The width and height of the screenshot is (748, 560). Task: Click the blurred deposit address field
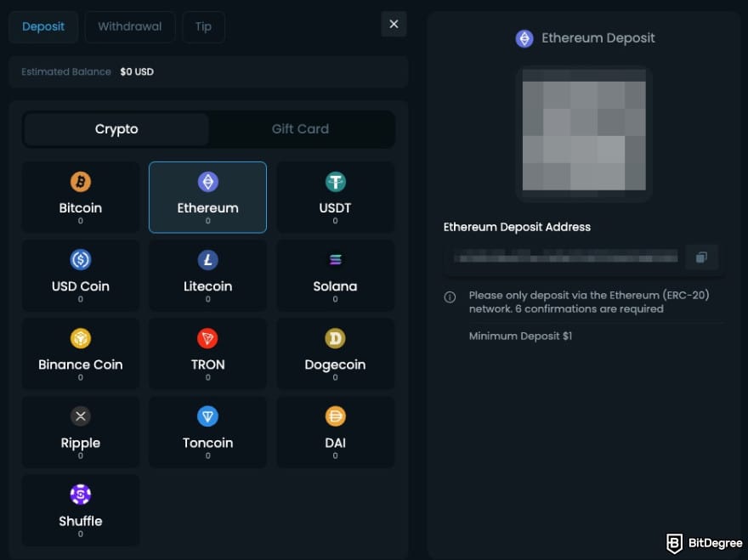click(565, 258)
